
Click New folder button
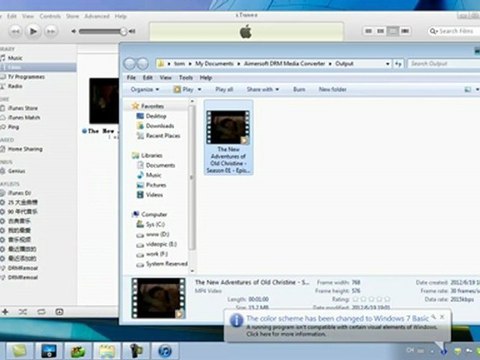coord(332,89)
